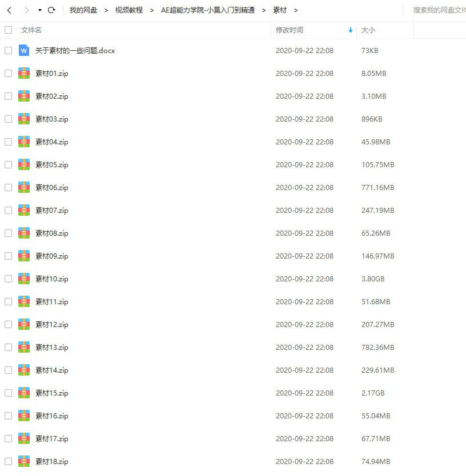The width and height of the screenshot is (466, 476).
Task: Check the checkbox for 素材15.zip
Action: pyautogui.click(x=8, y=393)
